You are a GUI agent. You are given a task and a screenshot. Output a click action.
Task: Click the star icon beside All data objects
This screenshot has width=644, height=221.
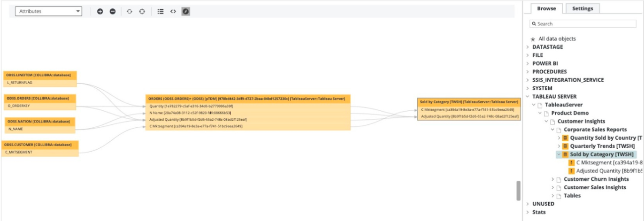coord(533,39)
